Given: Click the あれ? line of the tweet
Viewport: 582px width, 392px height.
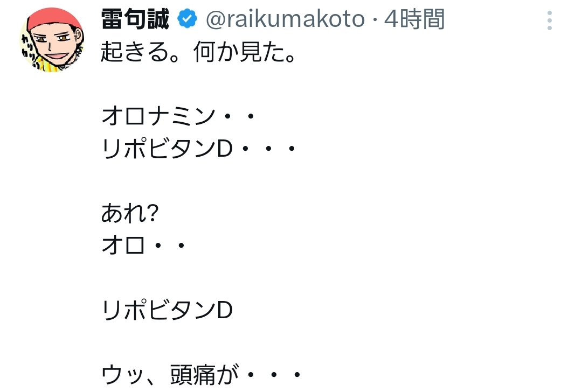Looking at the screenshot, I should pyautogui.click(x=129, y=215).
